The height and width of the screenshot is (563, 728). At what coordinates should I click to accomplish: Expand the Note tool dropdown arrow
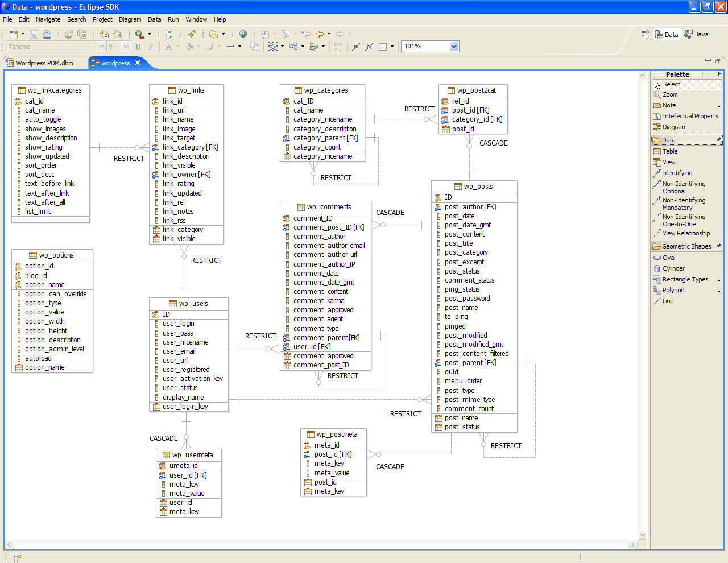pos(719,106)
